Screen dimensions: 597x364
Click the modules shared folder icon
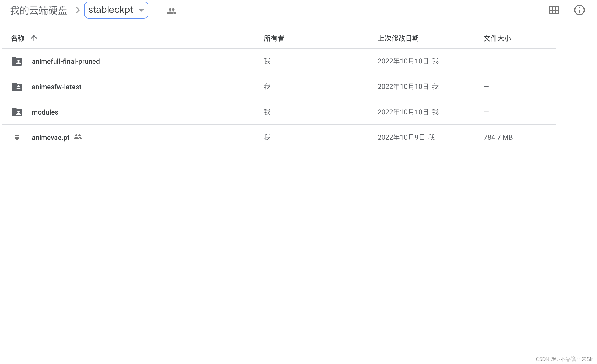[17, 112]
